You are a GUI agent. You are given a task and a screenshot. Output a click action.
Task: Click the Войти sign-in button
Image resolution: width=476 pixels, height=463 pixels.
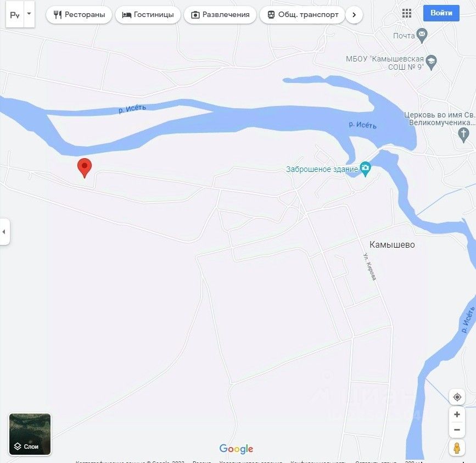(441, 13)
